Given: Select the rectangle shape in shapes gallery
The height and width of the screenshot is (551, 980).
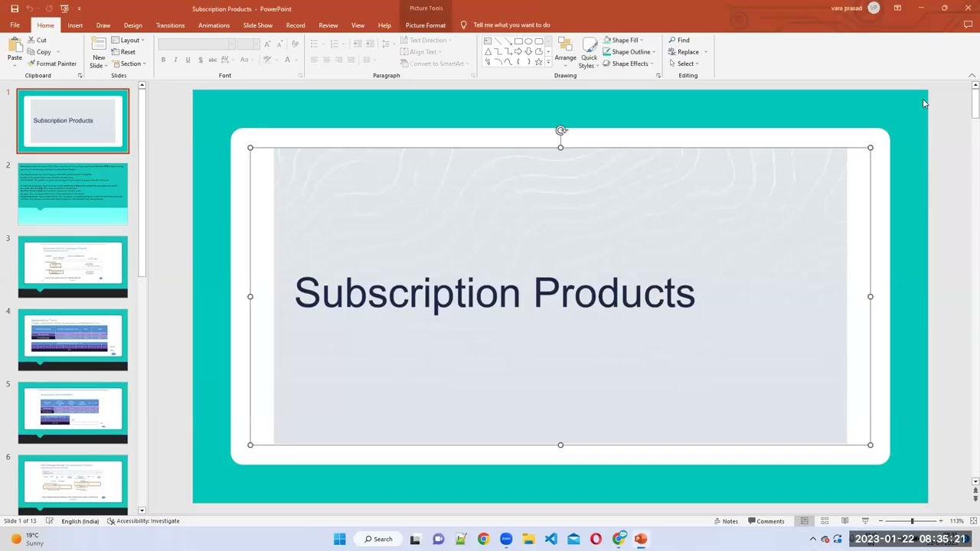Looking at the screenshot, I should tap(518, 41).
